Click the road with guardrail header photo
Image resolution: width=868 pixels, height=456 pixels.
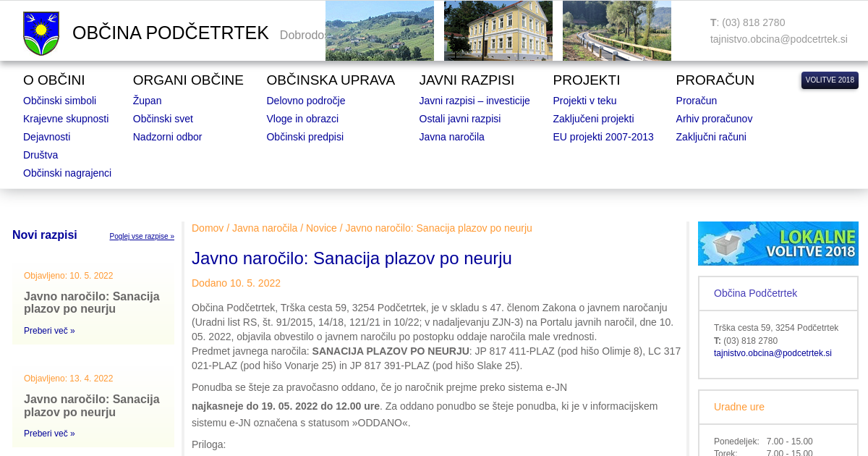pyautogui.click(x=616, y=30)
